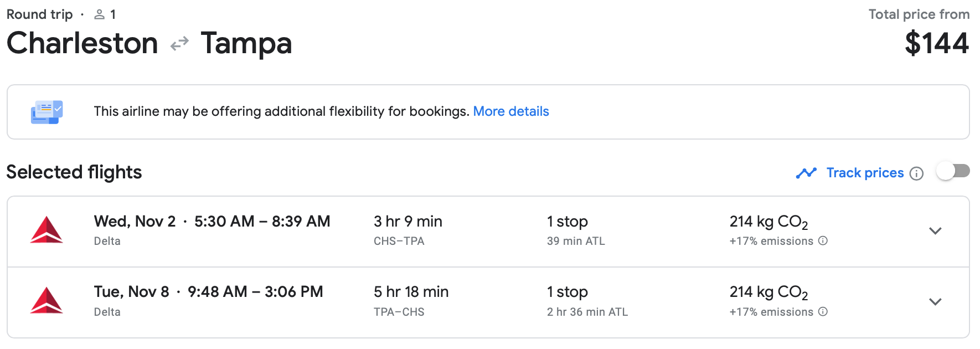Click the Track prices label
Viewport: 980px width, 349px height.
point(865,173)
